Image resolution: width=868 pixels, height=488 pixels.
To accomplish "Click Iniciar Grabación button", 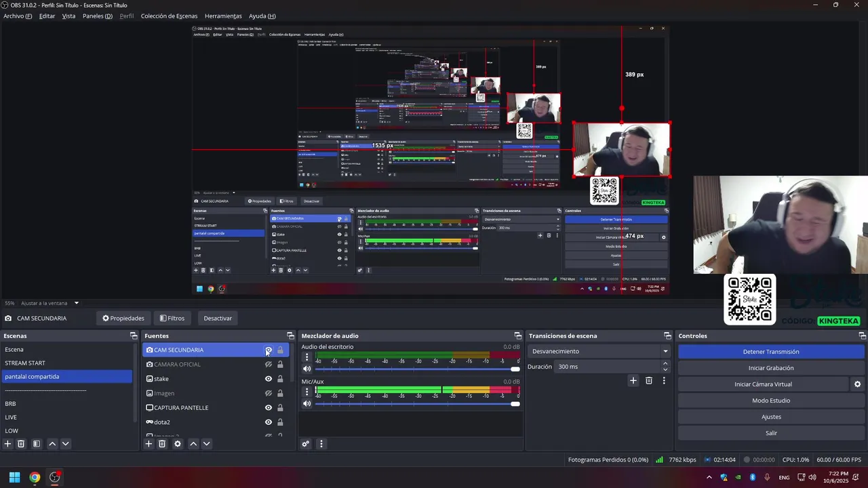I will coord(771,368).
